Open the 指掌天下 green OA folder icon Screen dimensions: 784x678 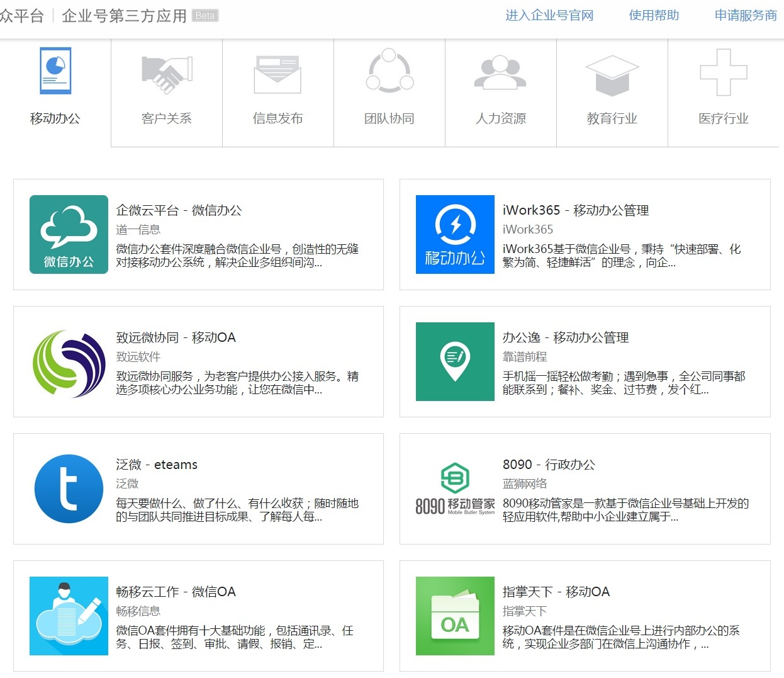(455, 616)
